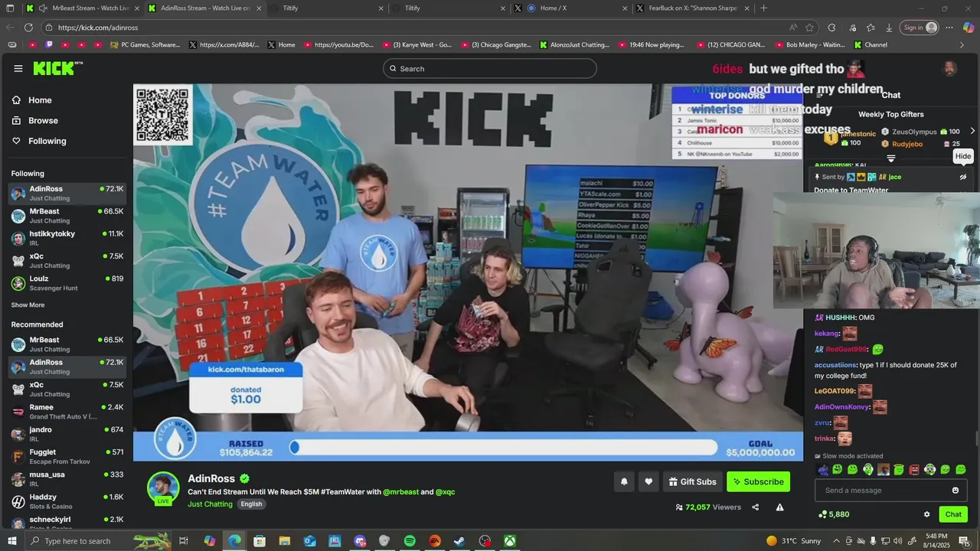This screenshot has height=551, width=980.
Task: Open browser settings and more menu
Action: tap(949, 28)
